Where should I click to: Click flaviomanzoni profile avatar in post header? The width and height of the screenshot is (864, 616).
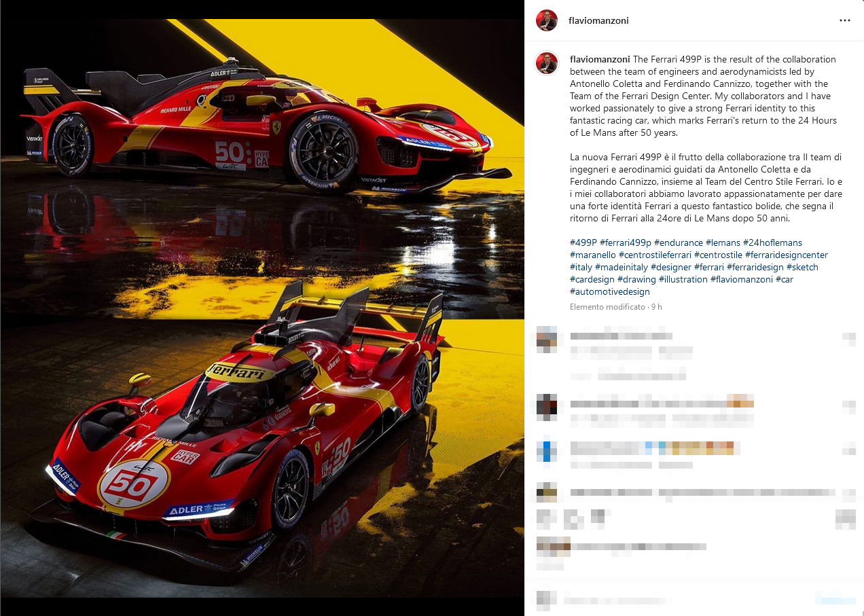click(x=547, y=20)
